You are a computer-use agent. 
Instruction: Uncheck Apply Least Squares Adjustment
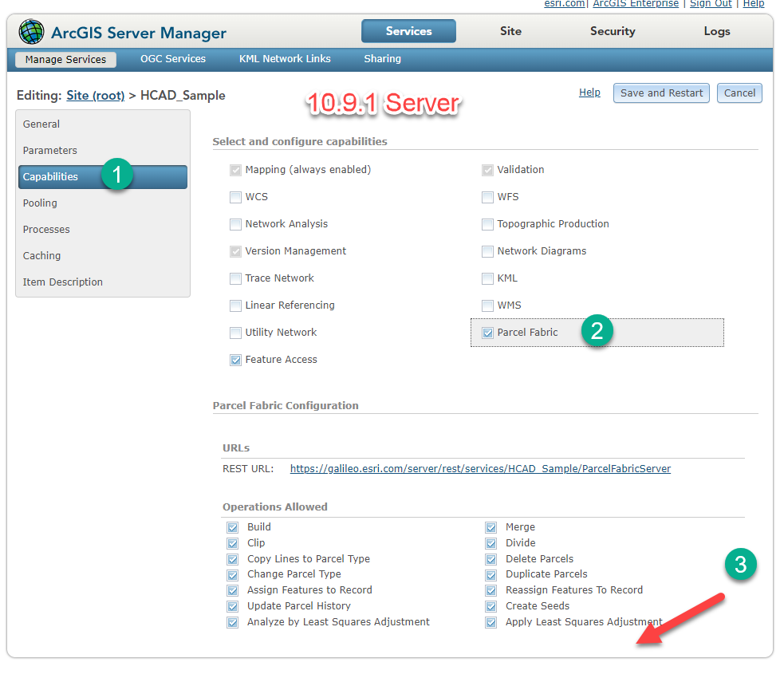point(491,623)
